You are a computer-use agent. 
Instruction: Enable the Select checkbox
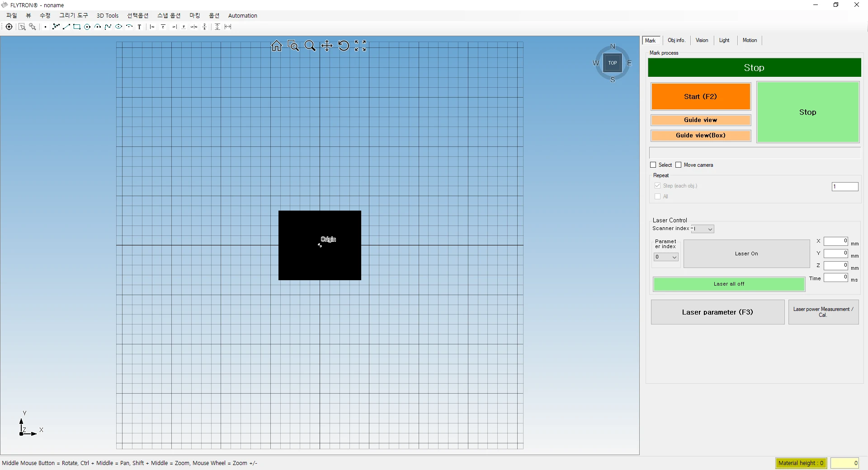click(x=653, y=165)
